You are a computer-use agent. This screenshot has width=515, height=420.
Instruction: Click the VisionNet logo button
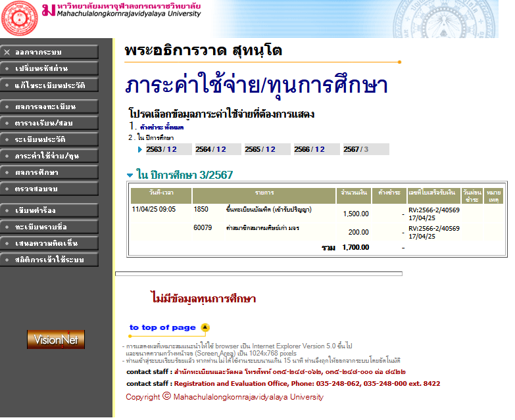[56, 339]
